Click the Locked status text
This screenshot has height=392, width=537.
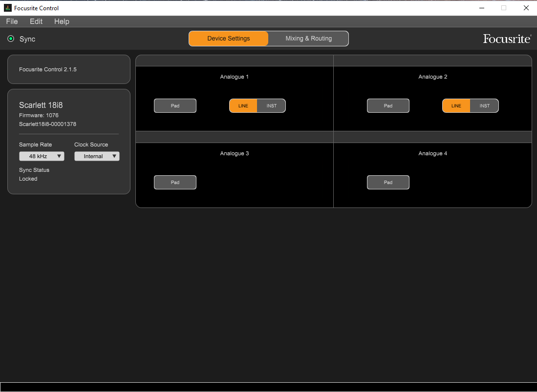(28, 179)
